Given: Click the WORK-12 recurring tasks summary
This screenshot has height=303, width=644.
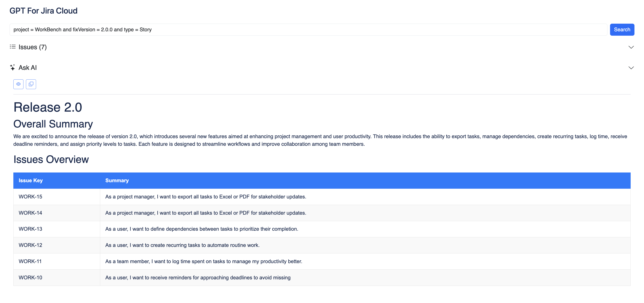Looking at the screenshot, I should pyautogui.click(x=182, y=245).
